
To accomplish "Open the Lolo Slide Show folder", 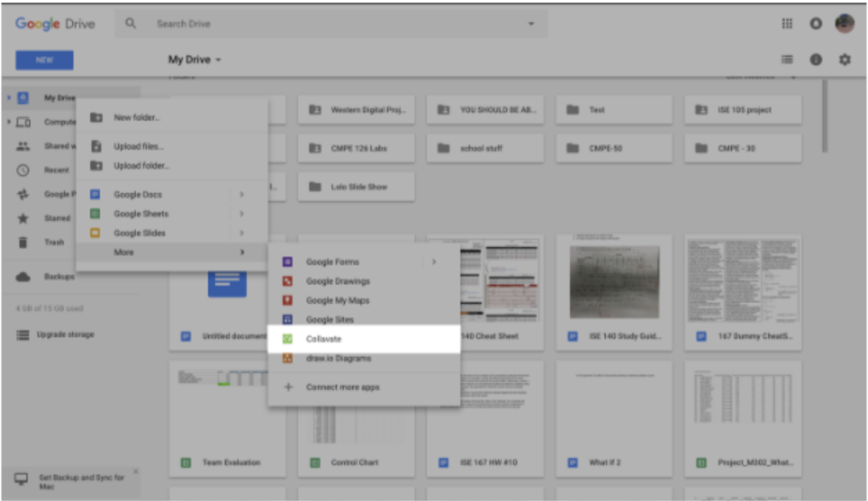I will point(356,187).
